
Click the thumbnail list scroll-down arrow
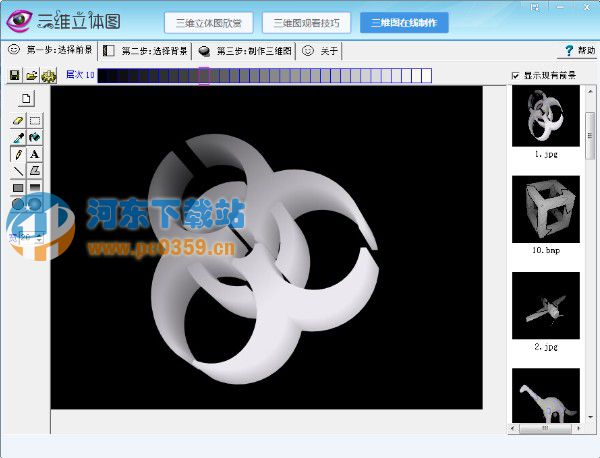(590, 417)
